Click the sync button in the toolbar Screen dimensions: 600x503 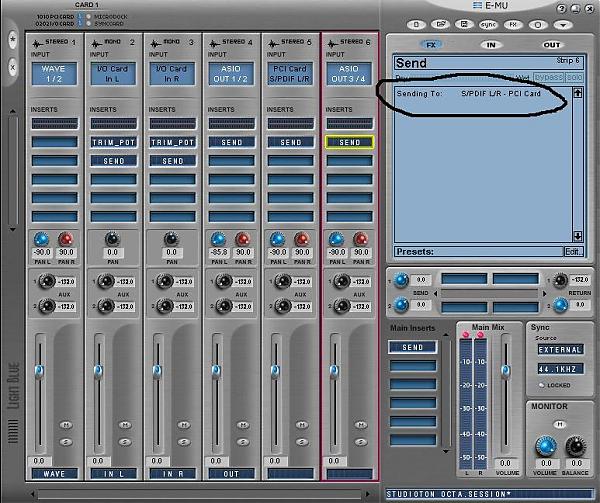tap(488, 23)
